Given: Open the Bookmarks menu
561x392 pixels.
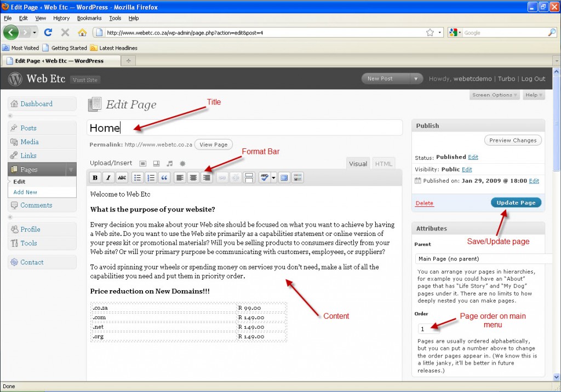Looking at the screenshot, I should coord(89,18).
